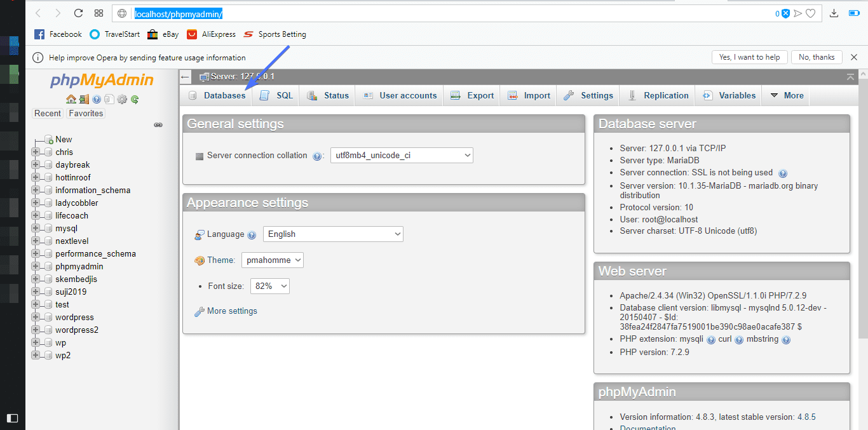The image size is (868, 430).
Task: Click the Favorites tables button
Action: [86, 114]
